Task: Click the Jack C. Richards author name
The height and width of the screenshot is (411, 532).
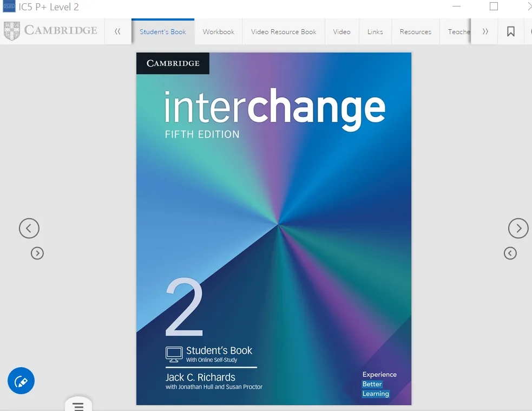Action: pyautogui.click(x=200, y=377)
